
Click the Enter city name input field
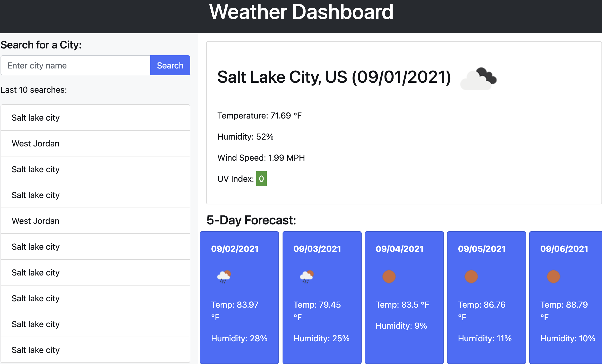(x=76, y=65)
